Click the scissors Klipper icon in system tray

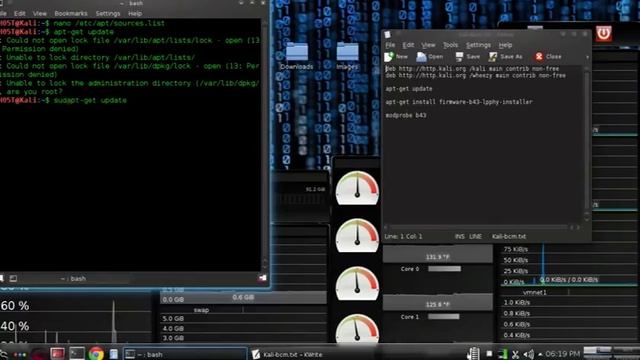tap(516, 354)
